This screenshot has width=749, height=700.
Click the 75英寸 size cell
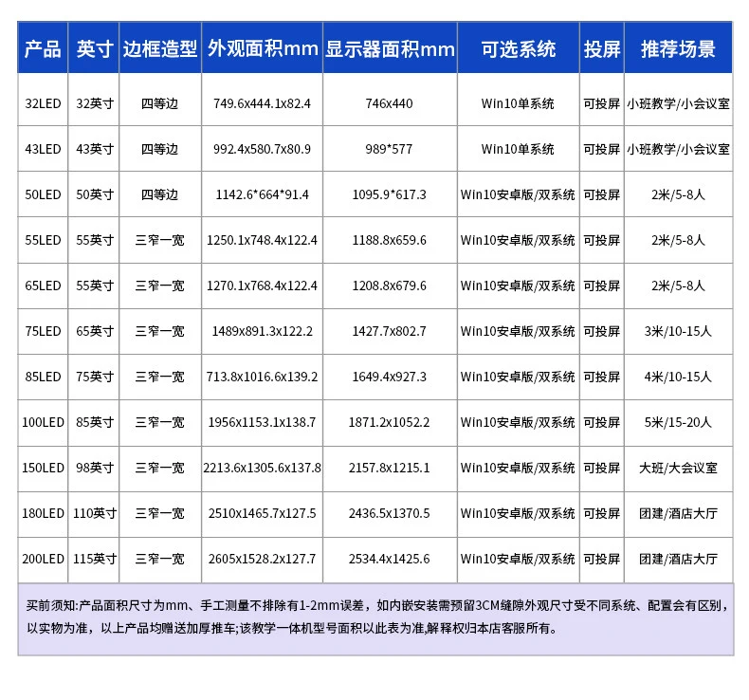(95, 377)
